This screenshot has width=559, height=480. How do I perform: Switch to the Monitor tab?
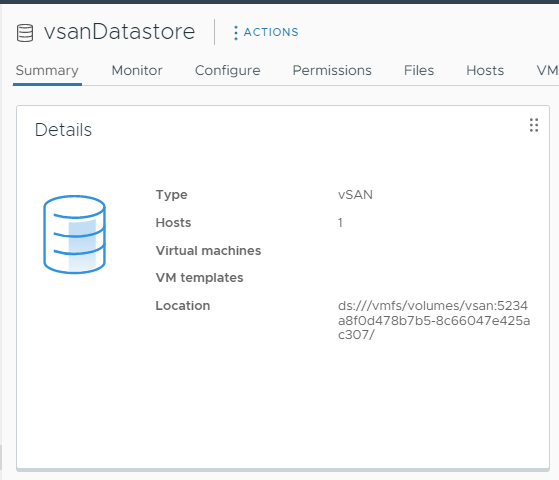[x=137, y=70]
